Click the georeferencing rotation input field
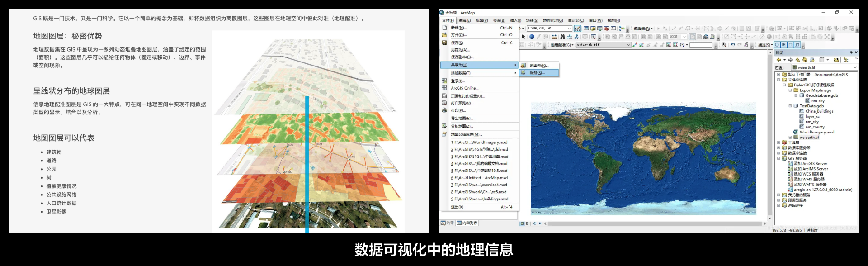Image resolution: width=868 pixels, height=266 pixels. click(701, 45)
